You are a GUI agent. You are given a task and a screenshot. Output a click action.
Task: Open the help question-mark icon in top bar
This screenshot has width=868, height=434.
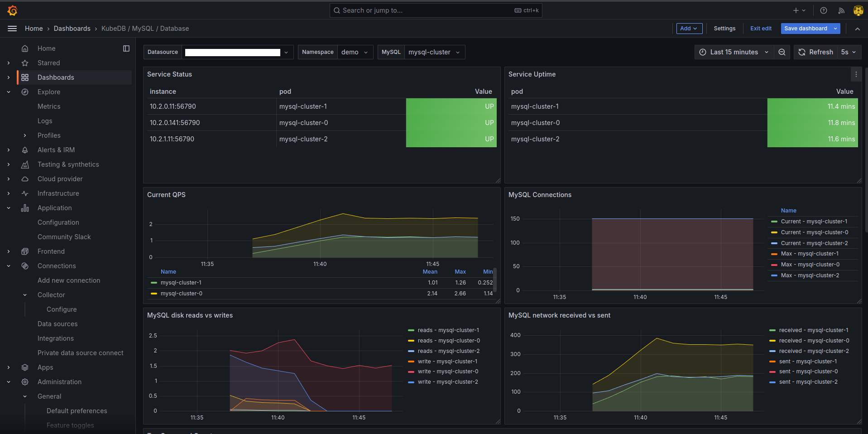coord(823,10)
